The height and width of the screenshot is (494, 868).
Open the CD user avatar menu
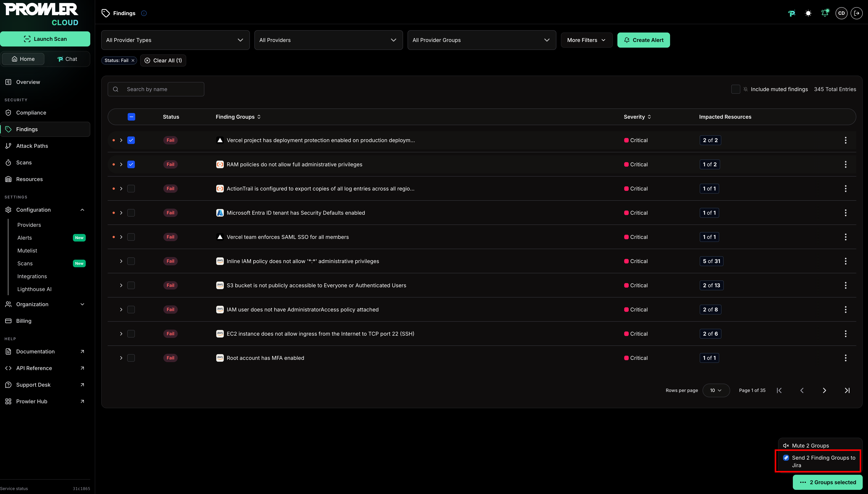[842, 13]
